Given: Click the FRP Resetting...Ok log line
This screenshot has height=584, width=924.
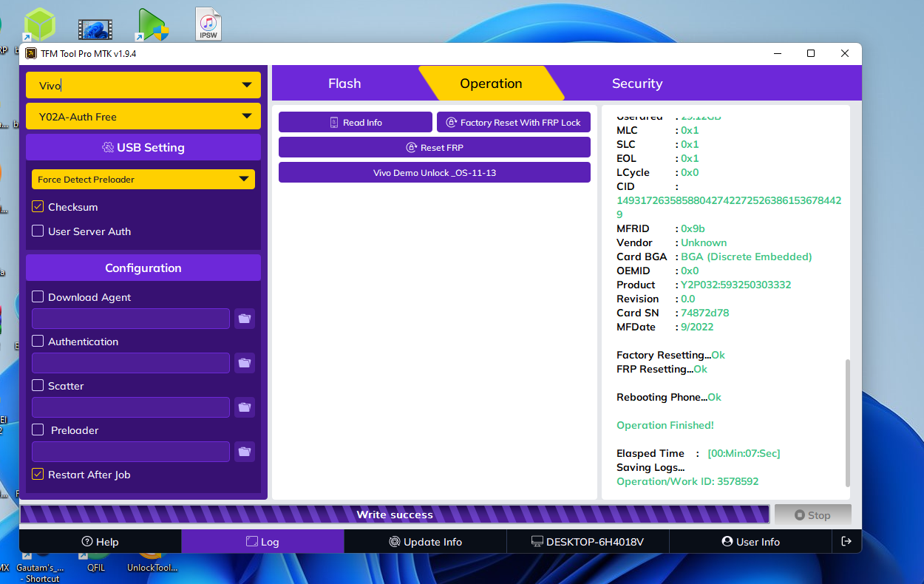Looking at the screenshot, I should tap(662, 369).
